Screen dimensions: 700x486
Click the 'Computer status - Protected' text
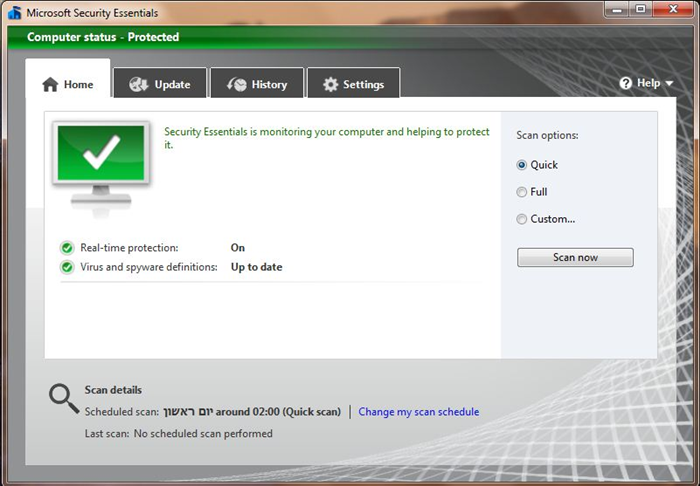103,37
